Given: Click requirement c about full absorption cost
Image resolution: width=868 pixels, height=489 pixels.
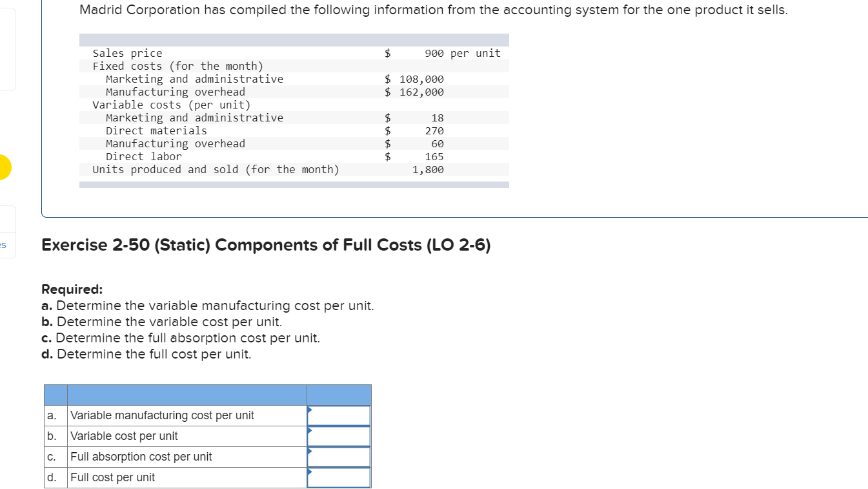Looking at the screenshot, I should pos(181,338).
